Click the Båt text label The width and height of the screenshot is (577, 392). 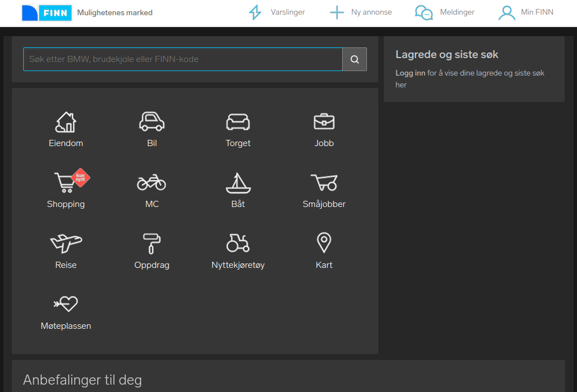[x=238, y=204]
